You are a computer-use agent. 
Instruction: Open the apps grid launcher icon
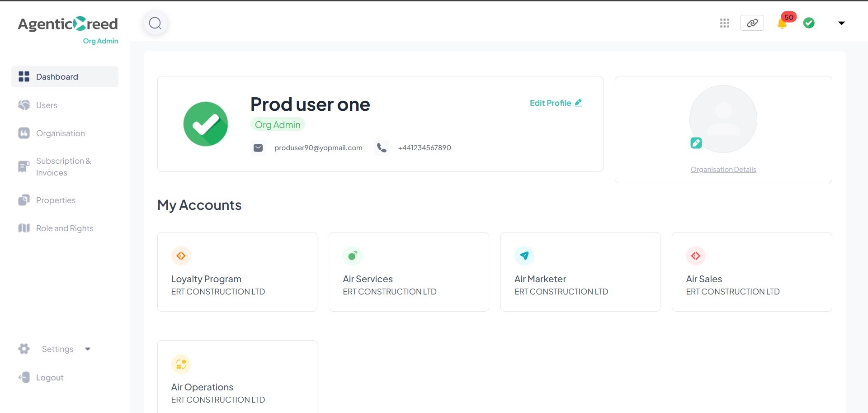[x=725, y=23]
